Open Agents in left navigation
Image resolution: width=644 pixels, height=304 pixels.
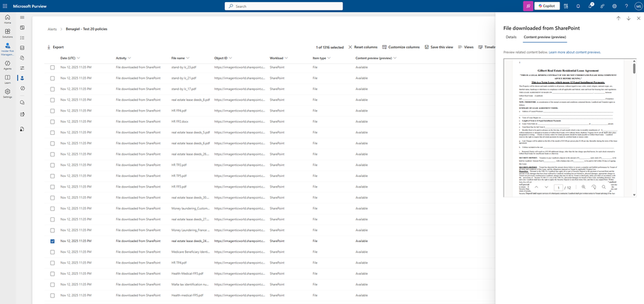(7, 65)
